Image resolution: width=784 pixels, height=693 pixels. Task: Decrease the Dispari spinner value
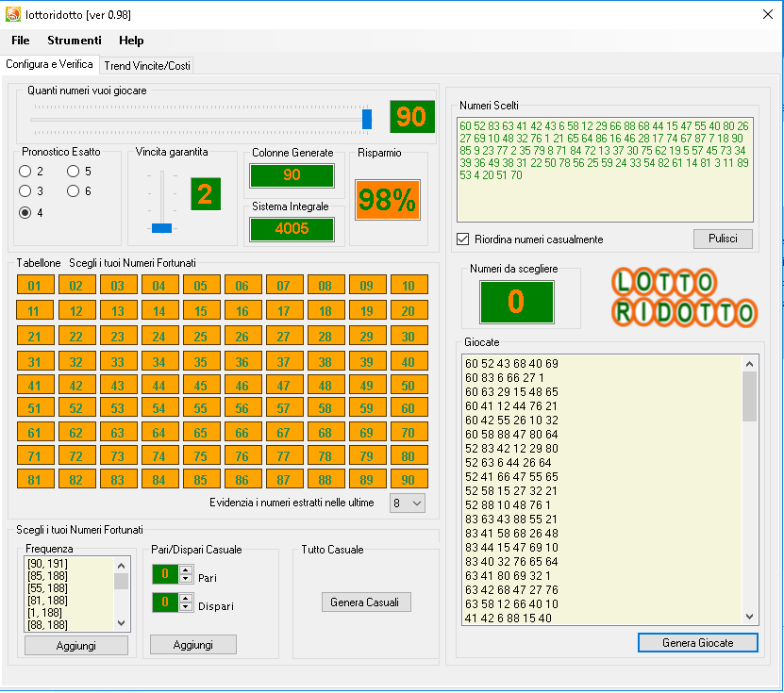(186, 606)
